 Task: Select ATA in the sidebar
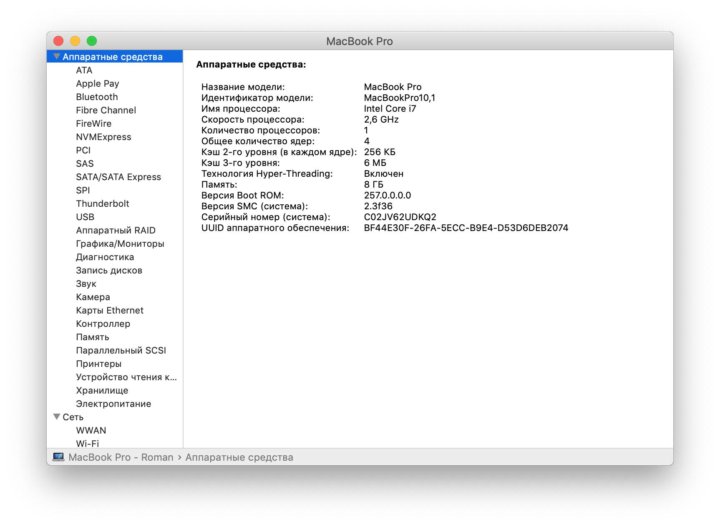[84, 70]
